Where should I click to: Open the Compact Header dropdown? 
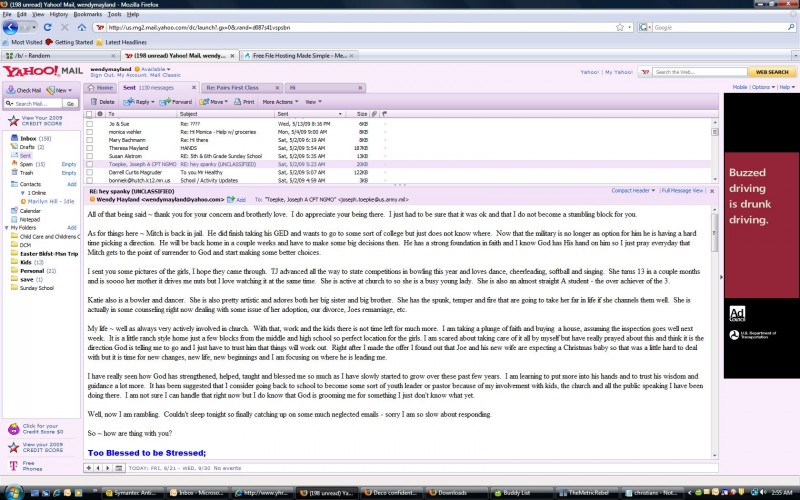click(x=633, y=190)
